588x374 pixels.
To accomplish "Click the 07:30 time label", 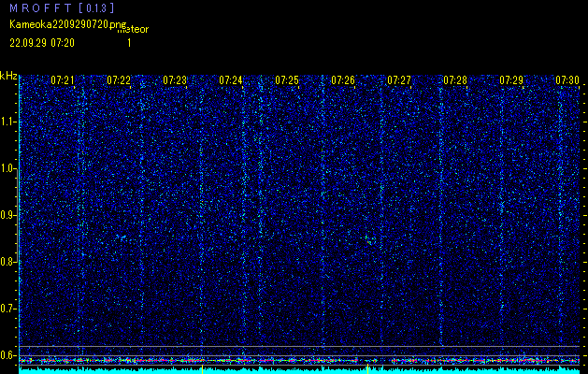I will pos(567,79).
